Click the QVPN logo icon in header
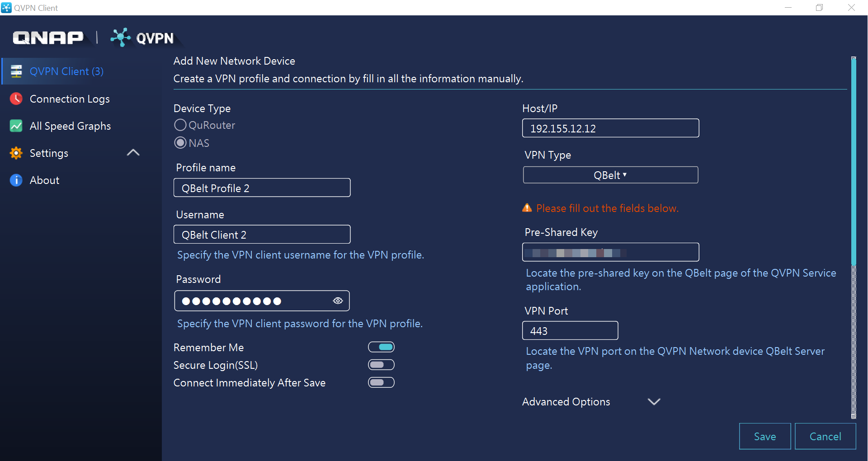The width and height of the screenshot is (868, 461). [120, 38]
